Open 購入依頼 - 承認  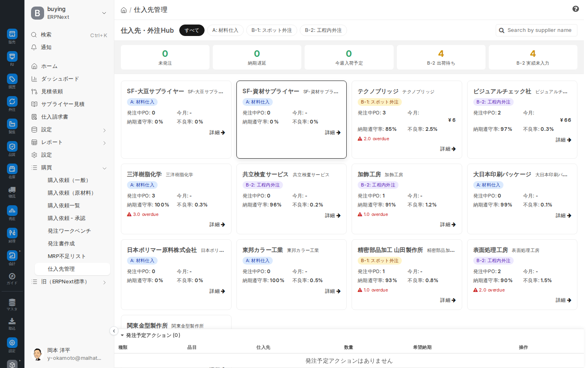[x=73, y=218]
